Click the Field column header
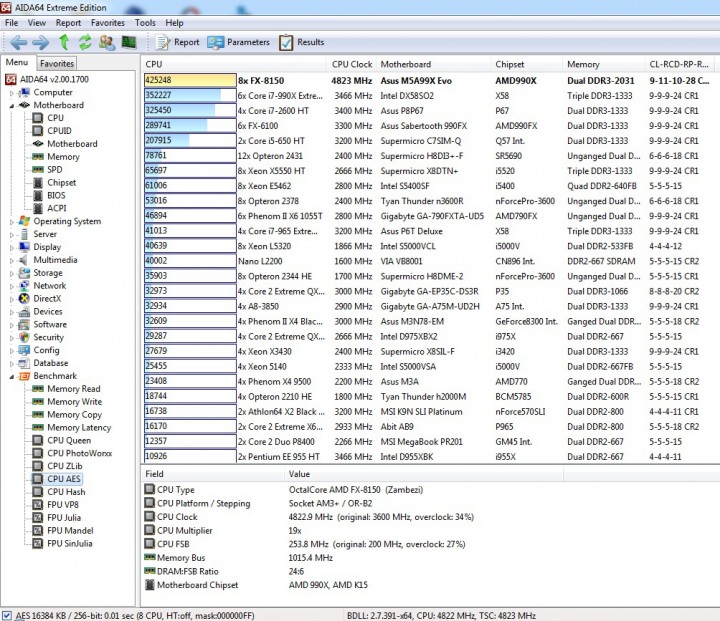The width and height of the screenshot is (720, 621). tap(212, 474)
